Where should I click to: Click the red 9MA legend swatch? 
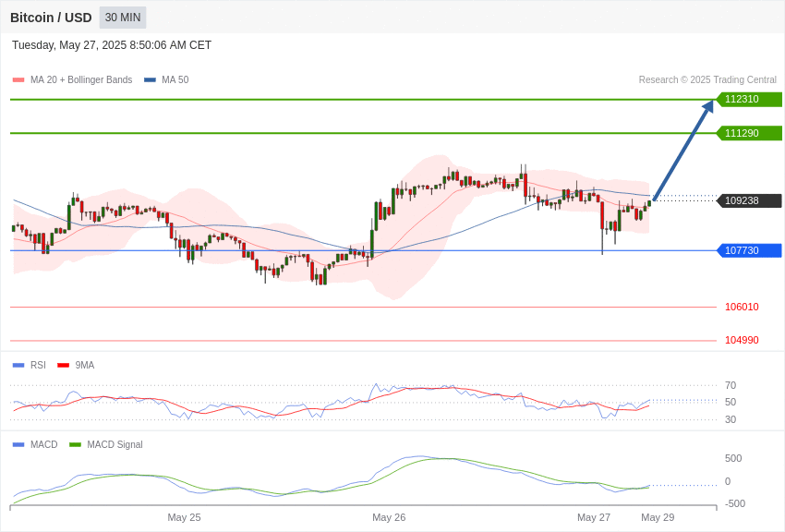point(64,366)
